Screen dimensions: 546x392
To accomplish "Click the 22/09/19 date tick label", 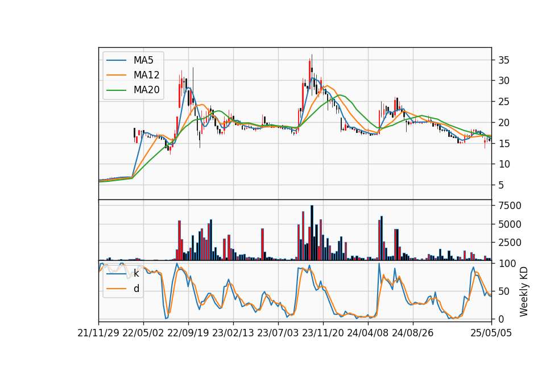I will coord(188,333).
